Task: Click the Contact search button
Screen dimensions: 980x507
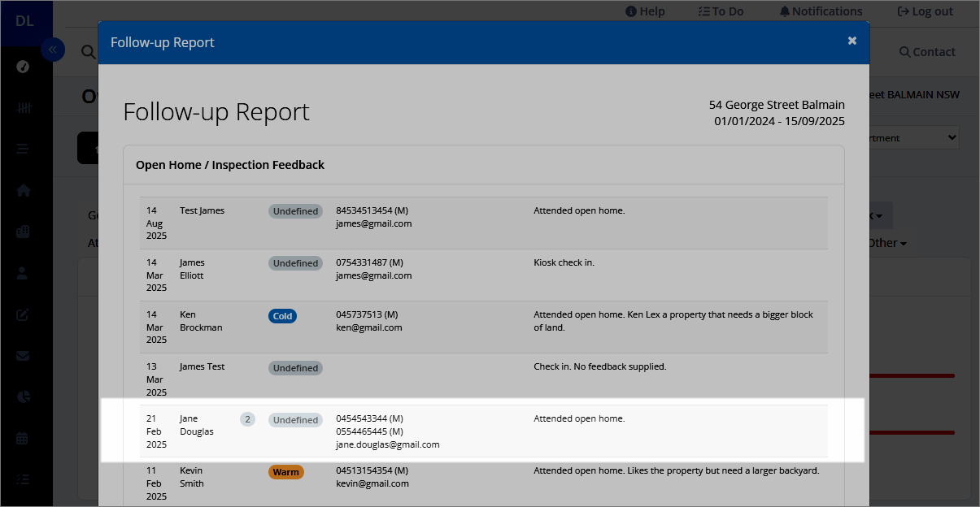Action: [927, 52]
